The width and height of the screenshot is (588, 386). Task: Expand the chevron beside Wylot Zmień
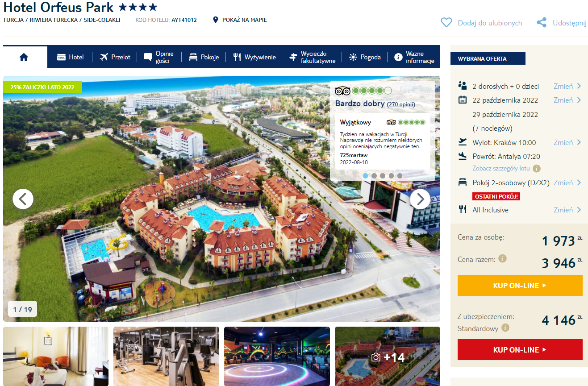(579, 142)
